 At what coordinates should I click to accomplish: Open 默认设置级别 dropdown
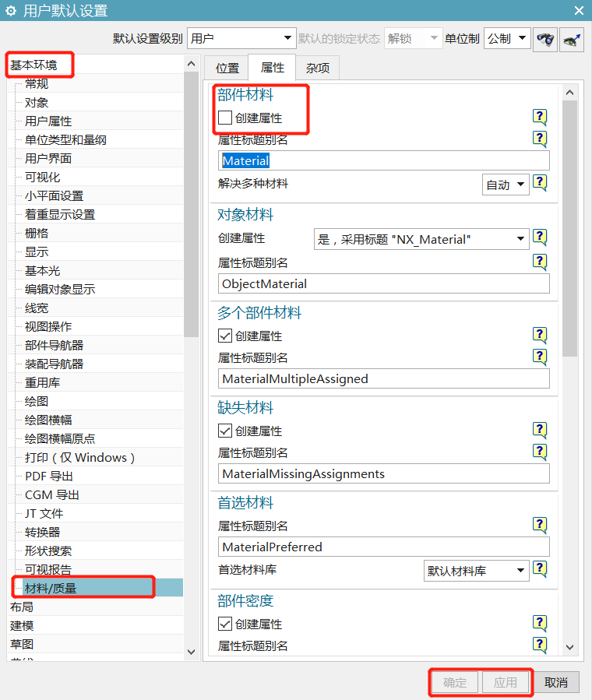click(241, 38)
